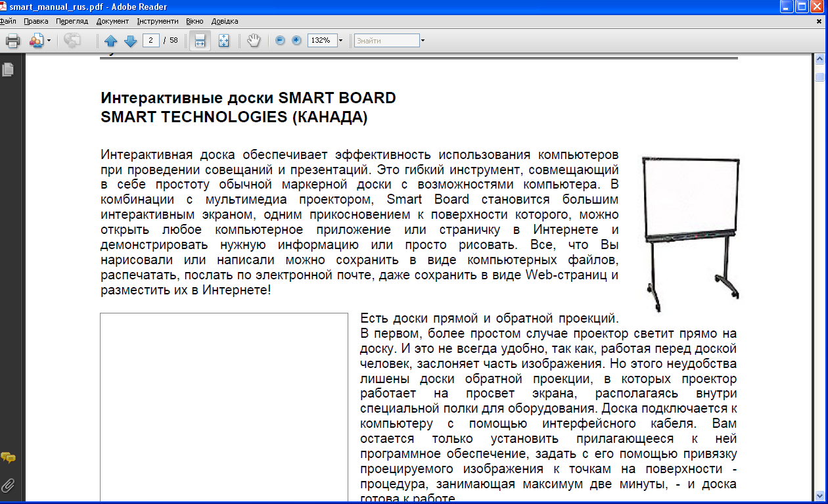This screenshot has width=828, height=504.
Task: Open the collaborate dropdown arrow
Action: [x=49, y=41]
